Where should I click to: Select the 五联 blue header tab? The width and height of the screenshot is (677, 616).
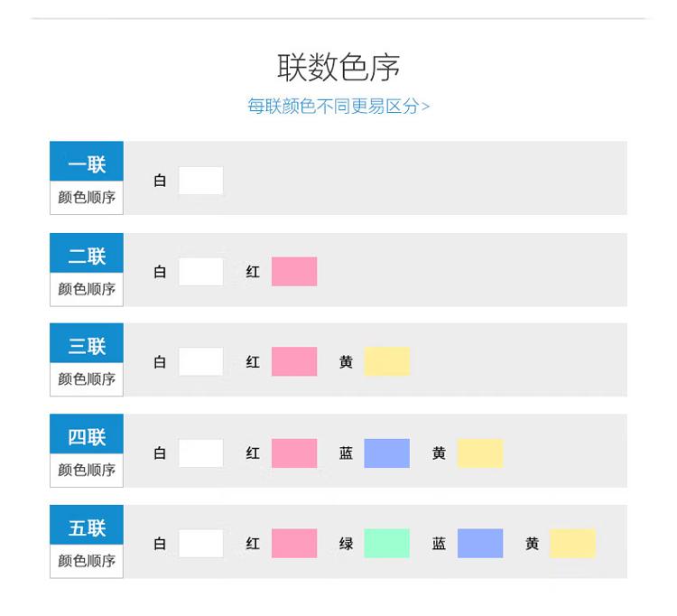point(87,525)
